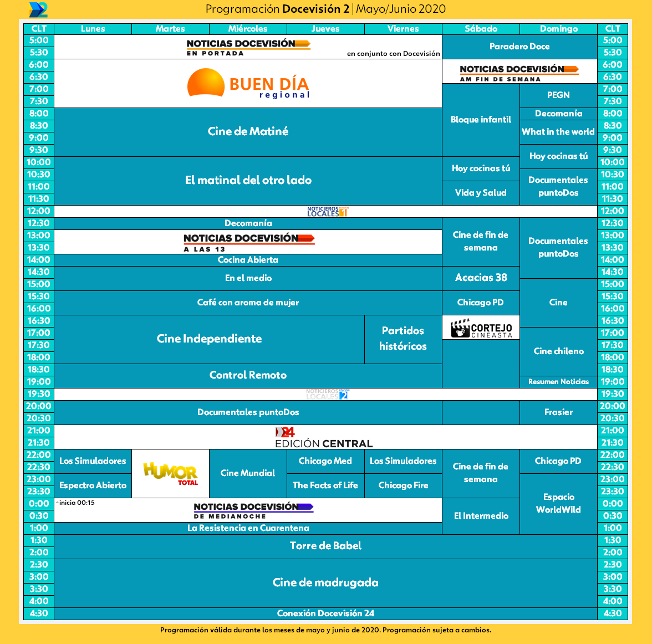Click the Cine Mundial block
The height and width of the screenshot is (644, 652).
[248, 473]
